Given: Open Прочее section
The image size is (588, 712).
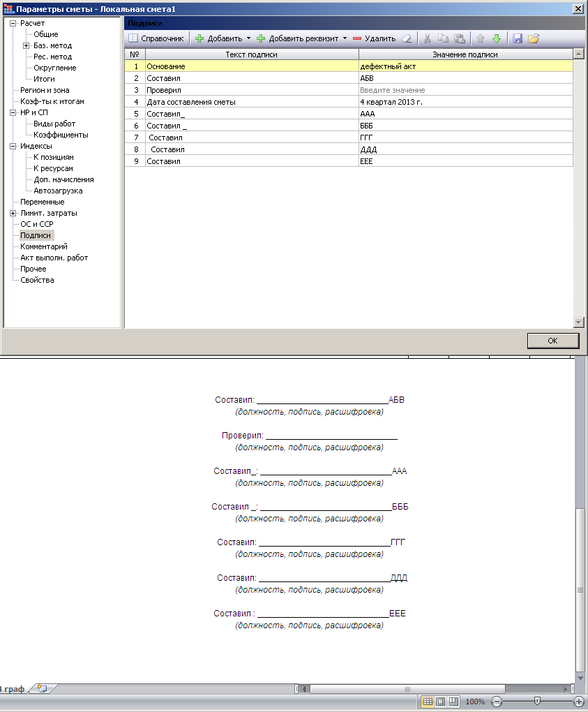Looking at the screenshot, I should (x=33, y=269).
